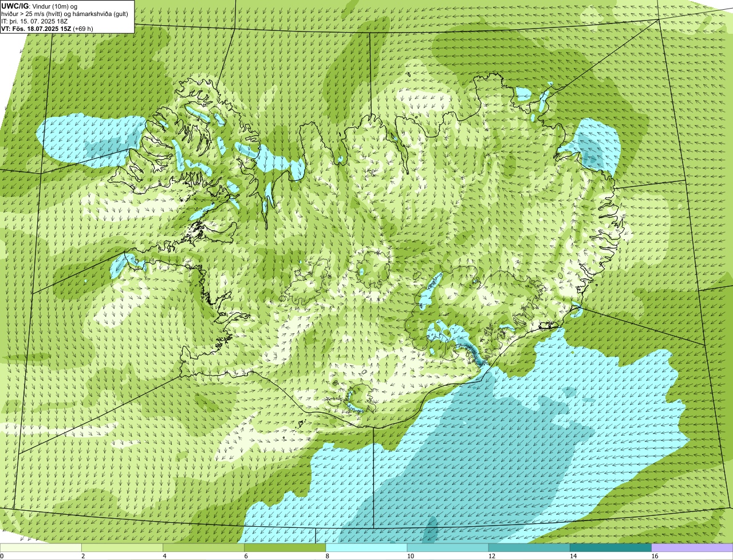Click the light cyan 8–10 m/s legend swatch

(366, 547)
